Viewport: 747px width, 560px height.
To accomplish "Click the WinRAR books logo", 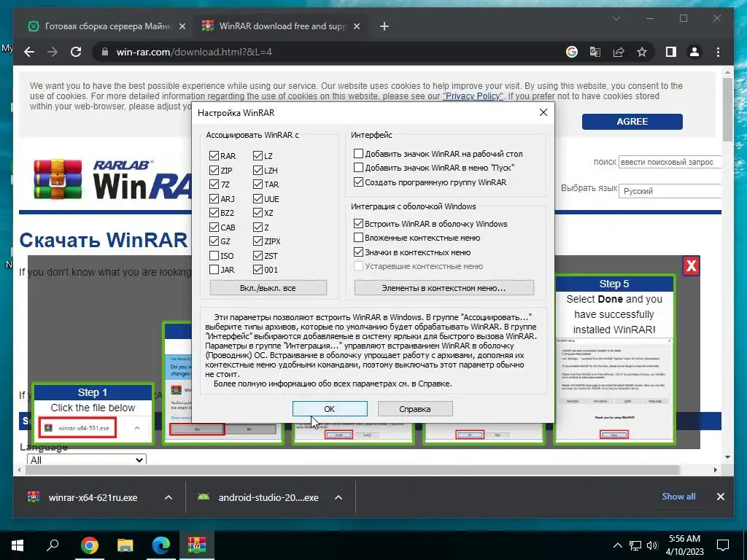I will [x=58, y=179].
